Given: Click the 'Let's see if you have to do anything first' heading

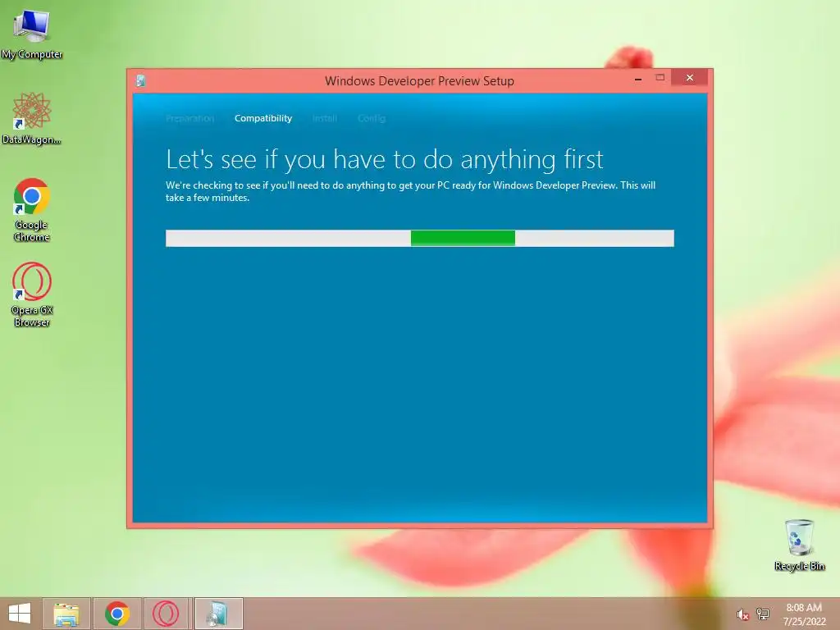Looking at the screenshot, I should click(x=385, y=160).
